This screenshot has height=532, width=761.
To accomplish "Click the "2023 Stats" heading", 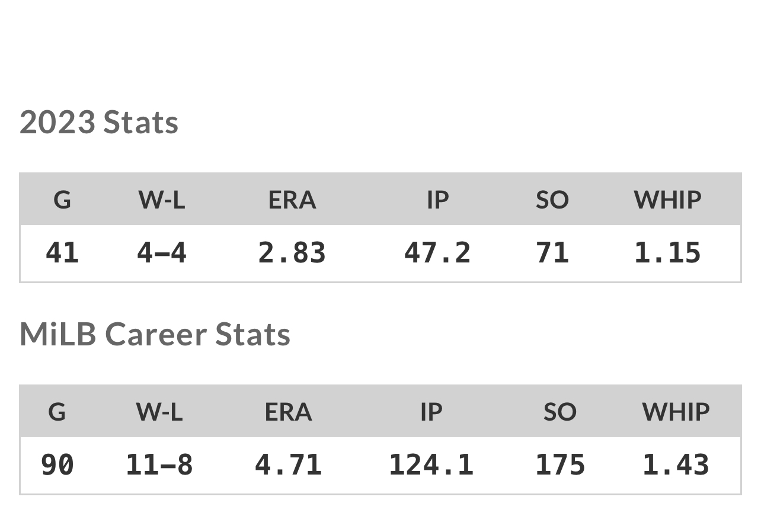I will pyautogui.click(x=99, y=122).
